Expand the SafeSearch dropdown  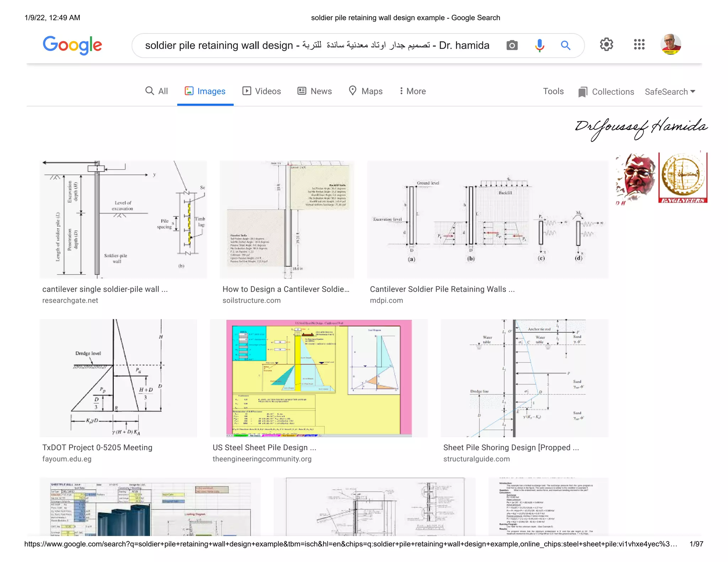click(x=670, y=92)
